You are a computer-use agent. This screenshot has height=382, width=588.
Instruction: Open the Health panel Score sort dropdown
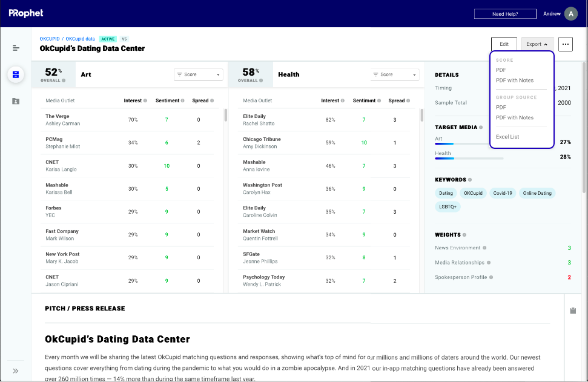click(x=395, y=74)
